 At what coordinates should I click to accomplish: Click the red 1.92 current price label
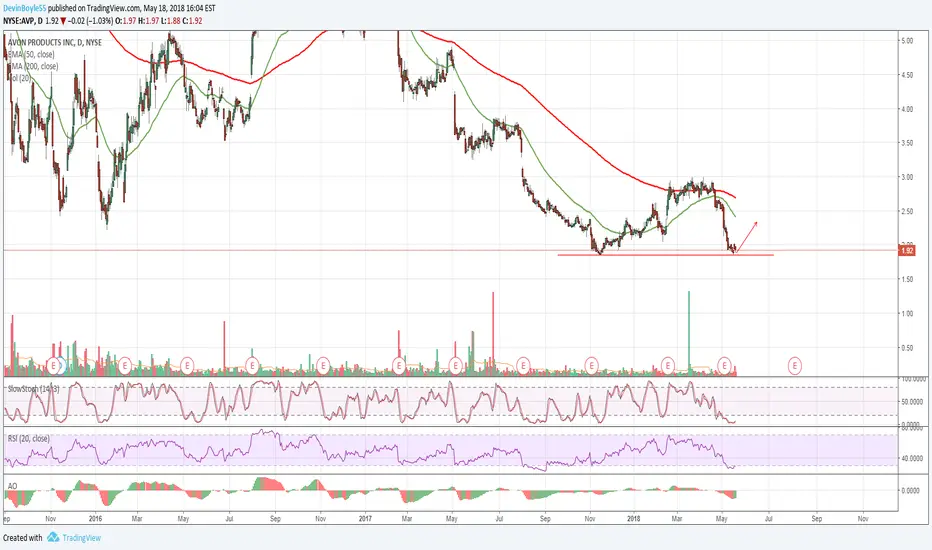pyautogui.click(x=907, y=251)
